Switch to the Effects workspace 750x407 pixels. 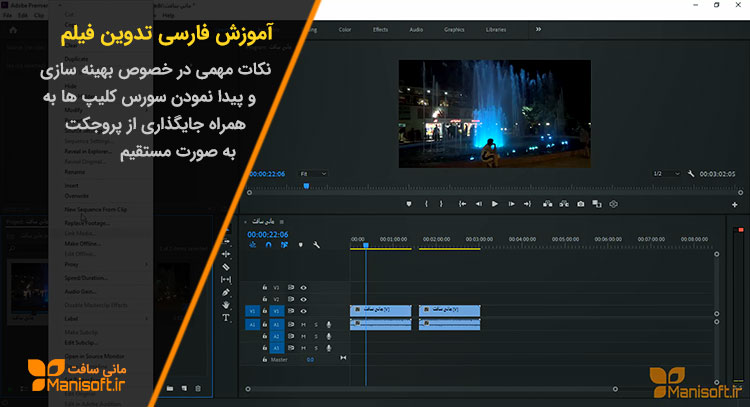tap(380, 30)
